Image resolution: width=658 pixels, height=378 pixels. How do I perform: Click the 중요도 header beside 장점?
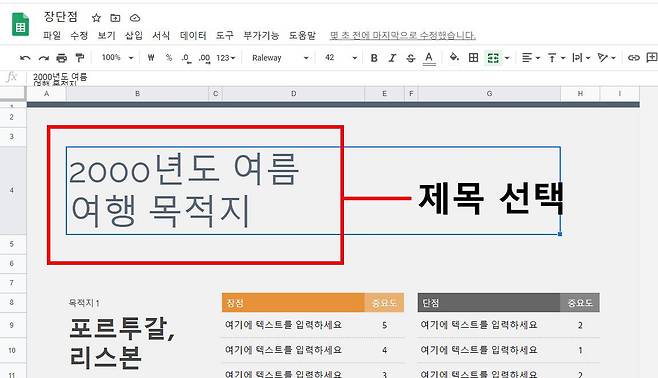tap(384, 302)
